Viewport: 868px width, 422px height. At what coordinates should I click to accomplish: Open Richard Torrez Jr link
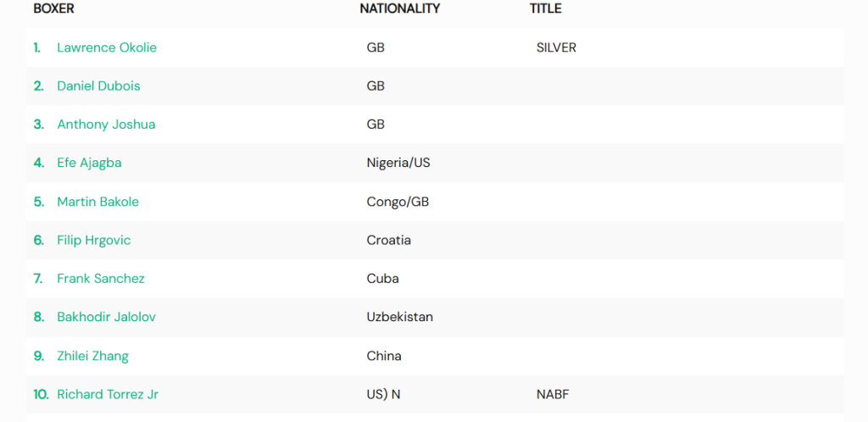click(x=108, y=395)
